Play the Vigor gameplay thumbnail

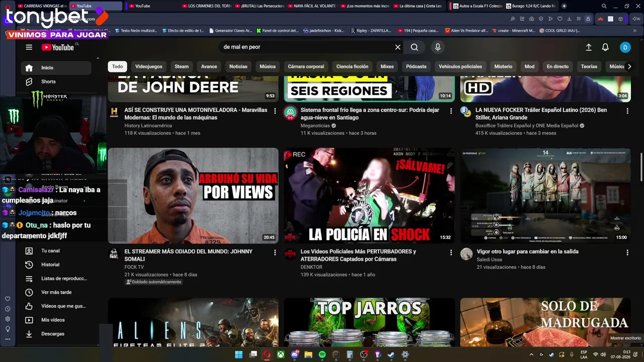pyautogui.click(x=545, y=196)
